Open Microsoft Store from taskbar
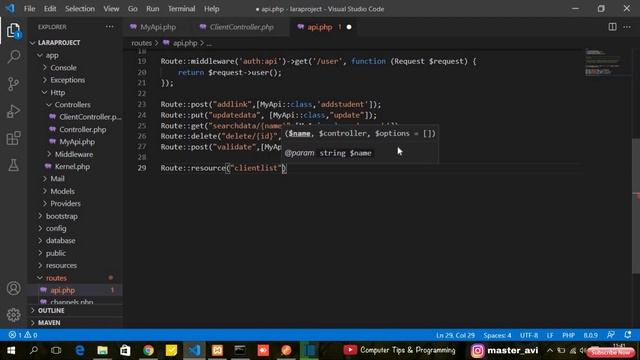 125,350
